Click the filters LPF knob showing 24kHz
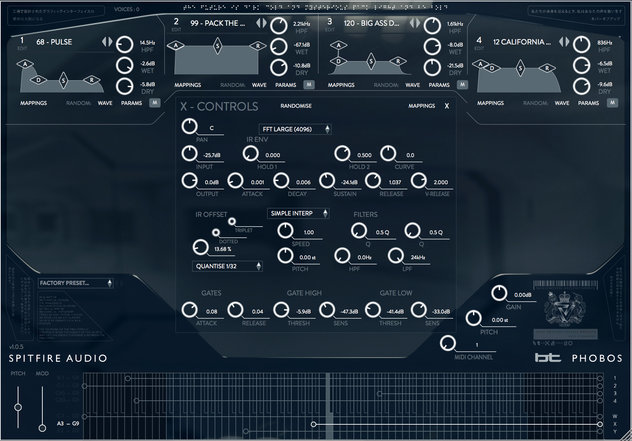 coord(395,256)
